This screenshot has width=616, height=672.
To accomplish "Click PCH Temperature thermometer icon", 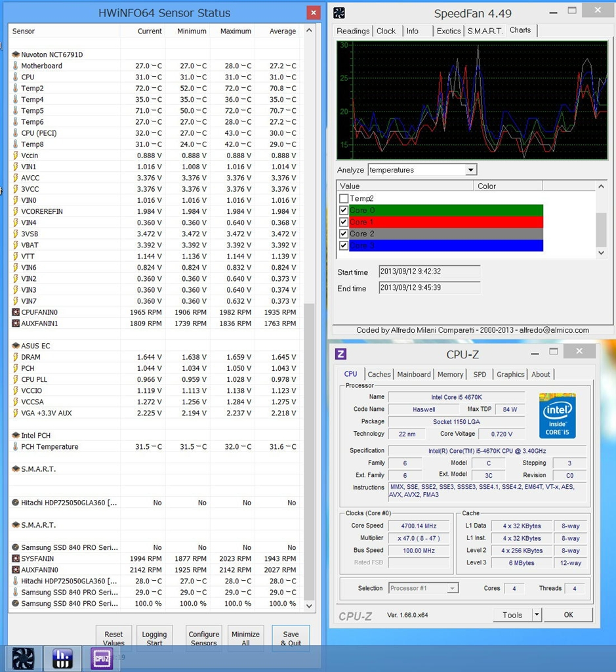I will [x=16, y=446].
